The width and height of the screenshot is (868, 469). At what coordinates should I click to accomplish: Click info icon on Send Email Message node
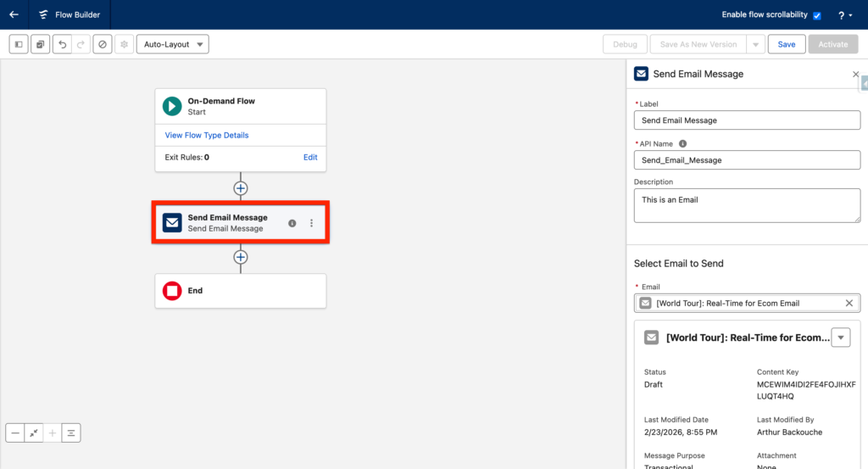292,223
